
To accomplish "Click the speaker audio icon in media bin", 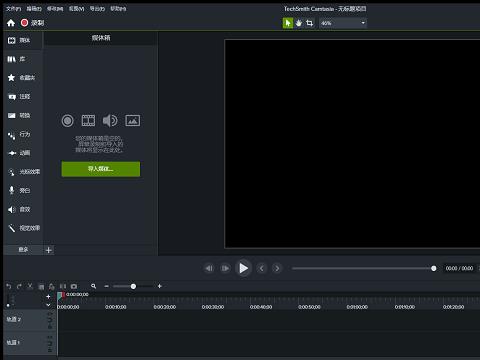I will tap(110, 121).
